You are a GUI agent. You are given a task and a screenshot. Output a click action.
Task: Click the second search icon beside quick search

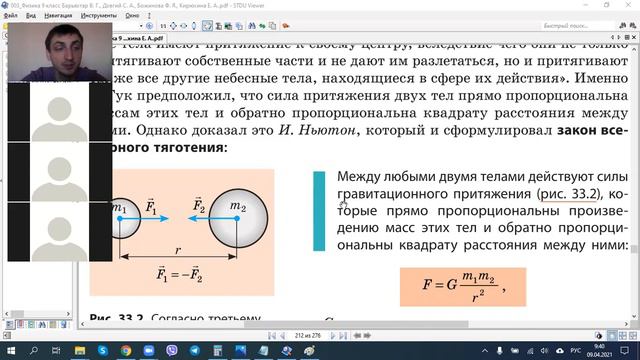pos(632,26)
